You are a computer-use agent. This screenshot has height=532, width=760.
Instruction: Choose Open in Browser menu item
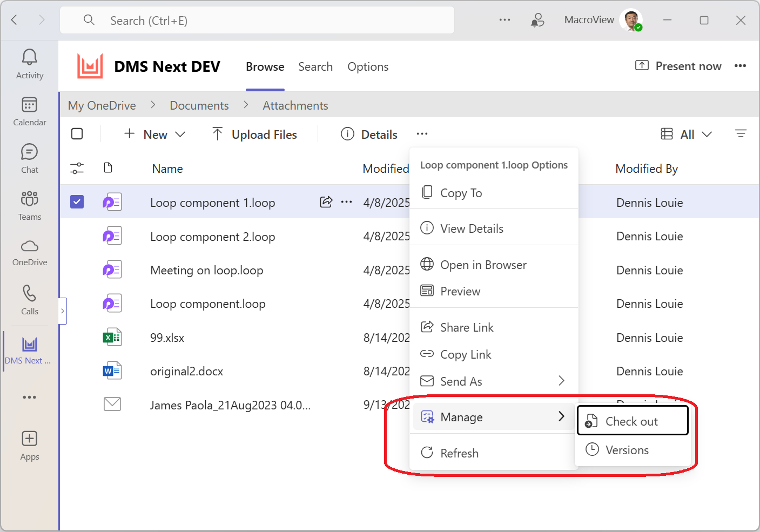coord(494,265)
